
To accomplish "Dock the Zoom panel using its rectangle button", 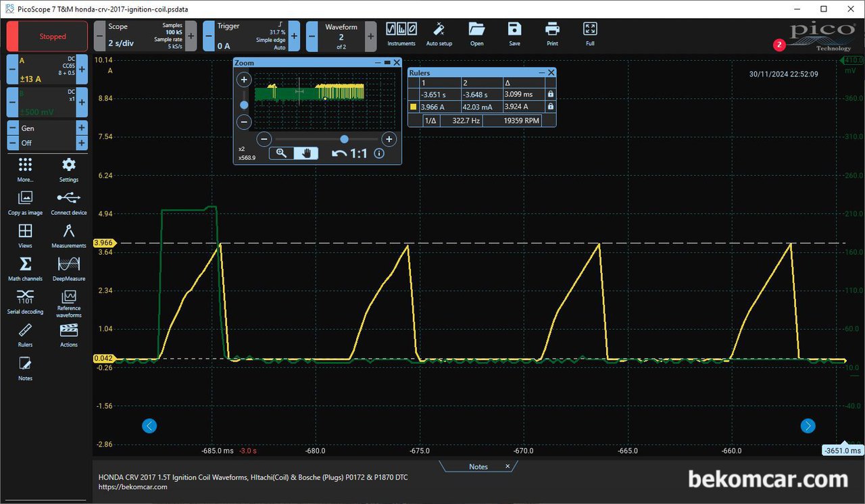I will (x=387, y=62).
